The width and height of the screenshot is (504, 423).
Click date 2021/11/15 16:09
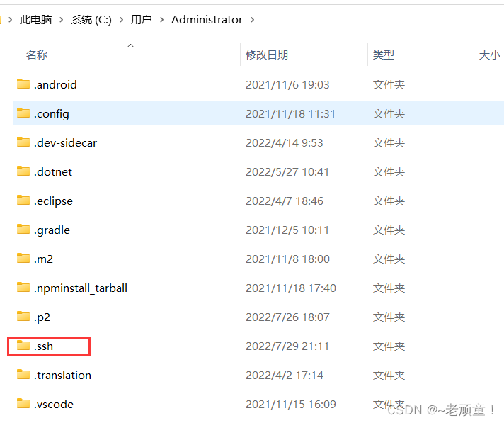[x=291, y=405]
